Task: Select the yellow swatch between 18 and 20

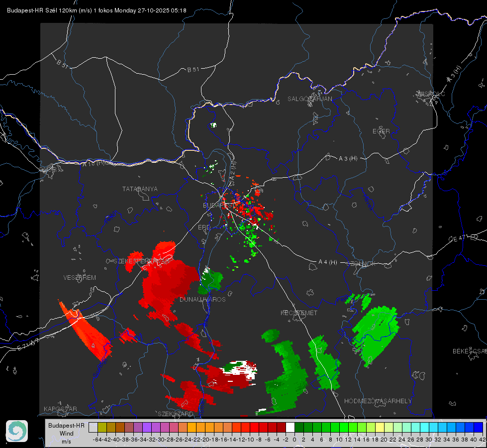Action: [x=380, y=428]
